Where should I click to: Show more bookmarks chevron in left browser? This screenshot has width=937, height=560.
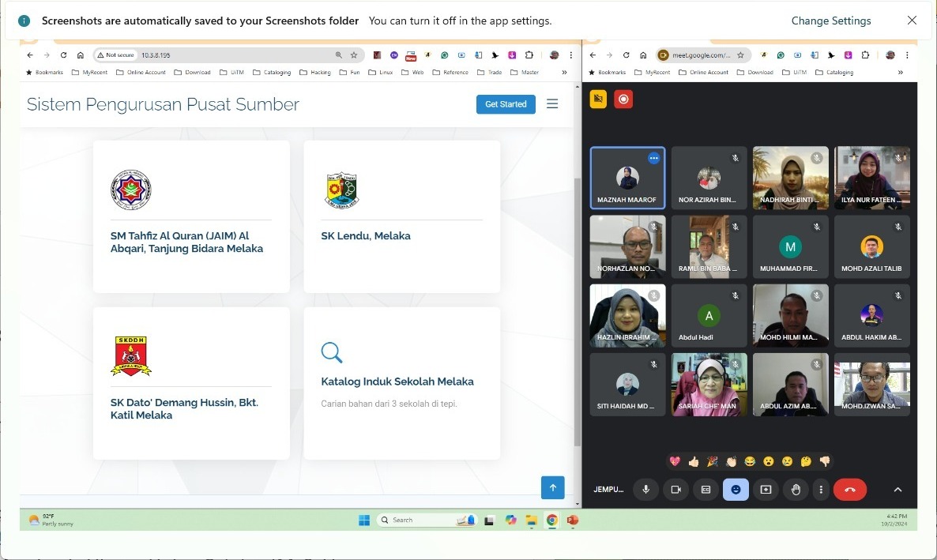[564, 73]
